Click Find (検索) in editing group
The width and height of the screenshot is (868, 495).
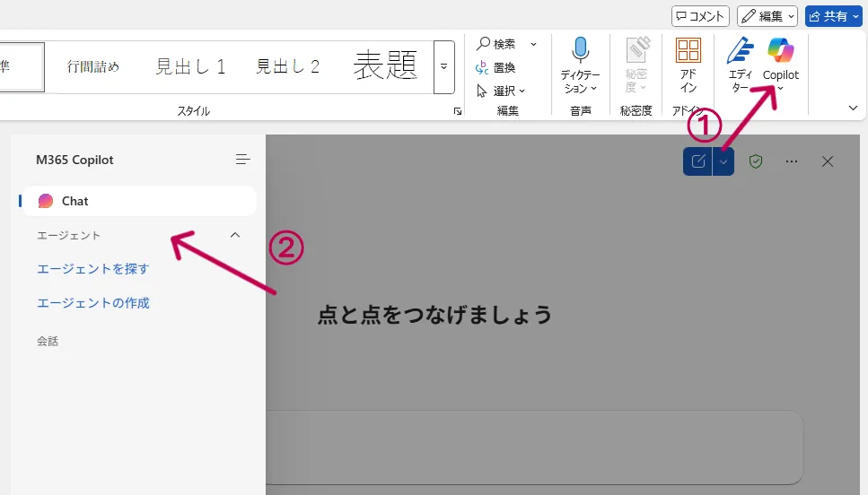[x=496, y=44]
